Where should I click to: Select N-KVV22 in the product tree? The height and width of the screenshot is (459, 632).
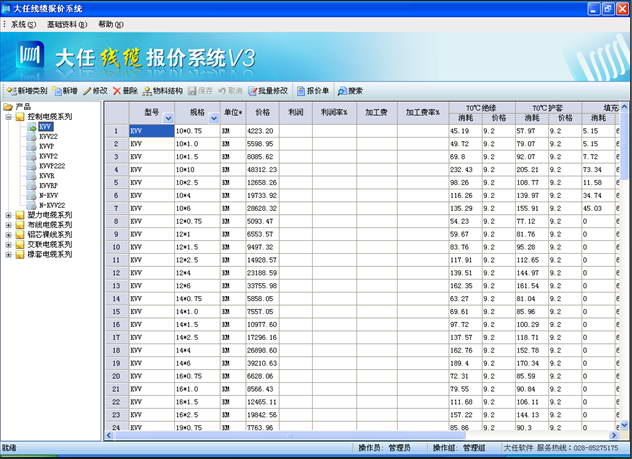(x=52, y=205)
